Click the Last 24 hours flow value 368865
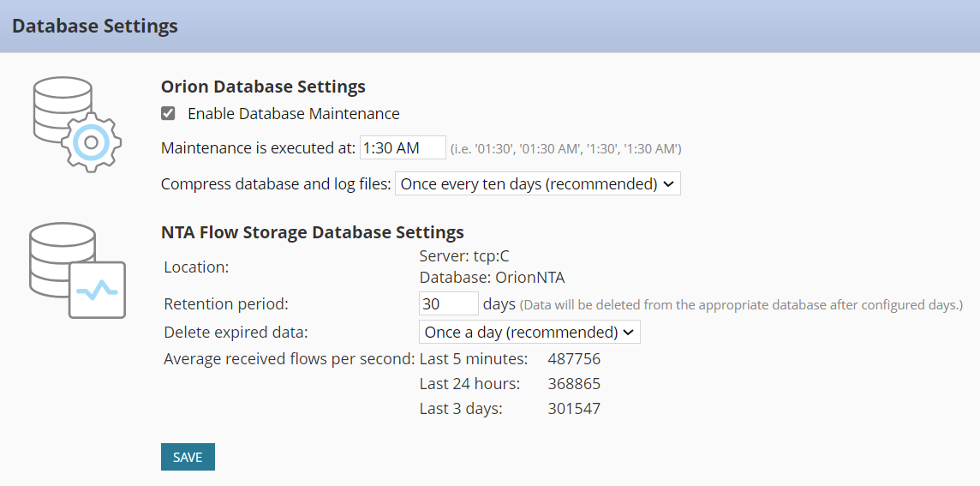This screenshot has height=486, width=980. tap(574, 383)
